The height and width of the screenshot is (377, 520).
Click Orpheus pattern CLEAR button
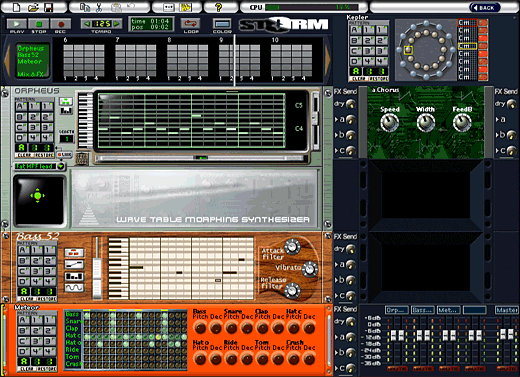pos(24,155)
